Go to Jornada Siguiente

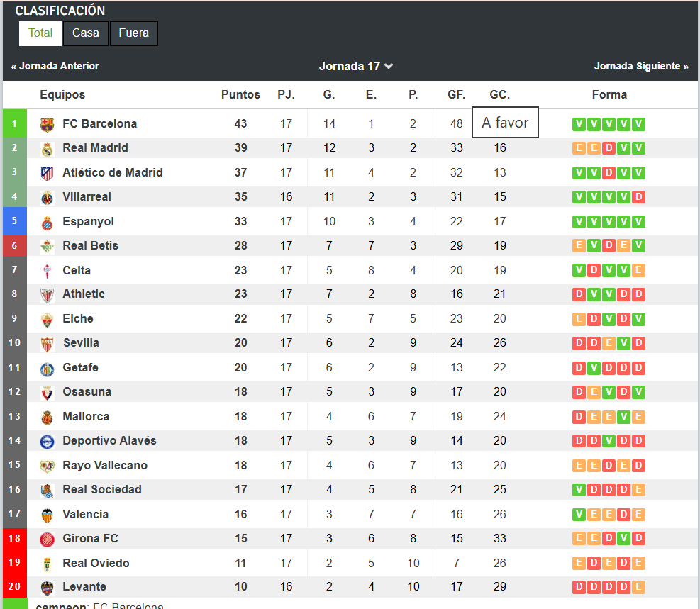pyautogui.click(x=641, y=67)
